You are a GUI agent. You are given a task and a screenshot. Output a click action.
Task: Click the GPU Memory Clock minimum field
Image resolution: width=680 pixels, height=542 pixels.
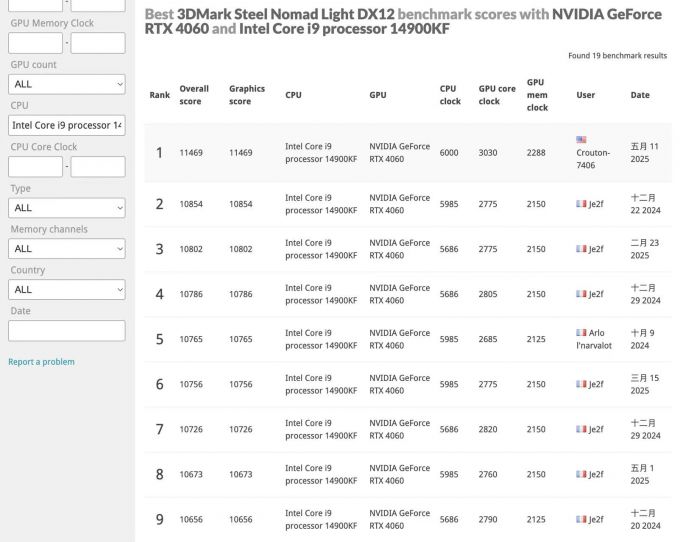click(x=35, y=43)
